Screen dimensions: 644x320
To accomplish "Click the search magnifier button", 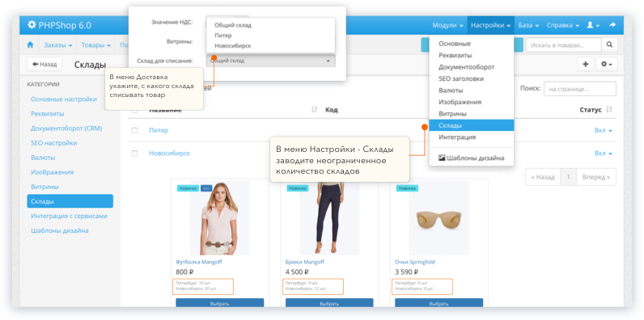I will (x=609, y=45).
